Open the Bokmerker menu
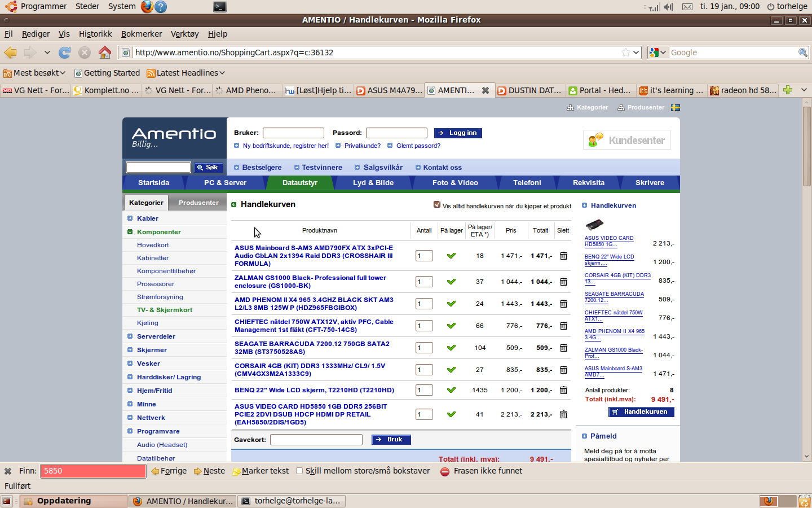Image resolution: width=812 pixels, height=508 pixels. point(142,34)
